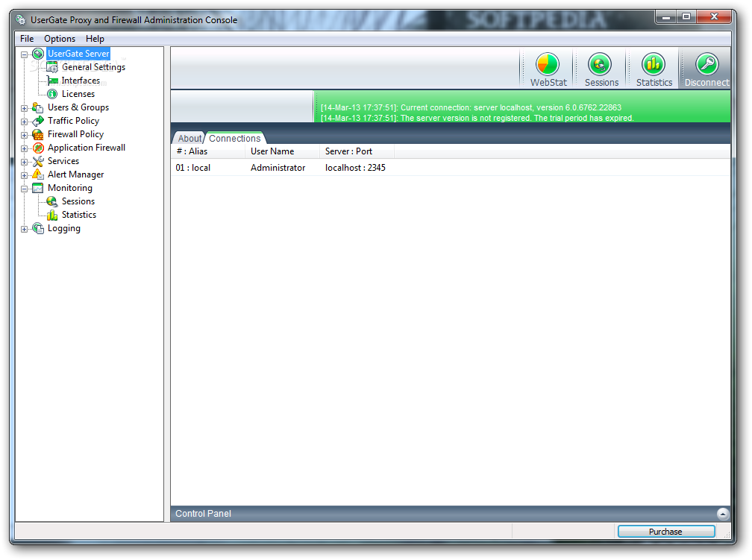Sort by the User Name column header
Viewport: 752px width, 560px height.
283,151
